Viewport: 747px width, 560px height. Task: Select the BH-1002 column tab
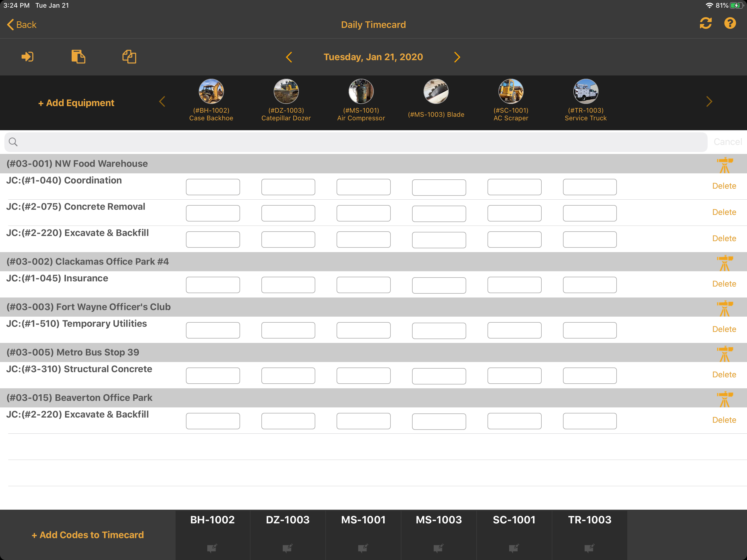click(212, 520)
